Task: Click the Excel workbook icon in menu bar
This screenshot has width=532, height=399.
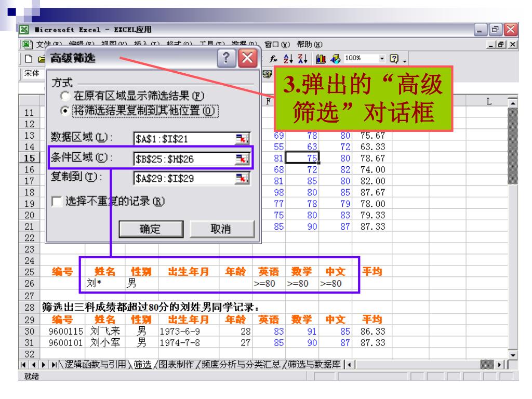Action: tap(27, 45)
